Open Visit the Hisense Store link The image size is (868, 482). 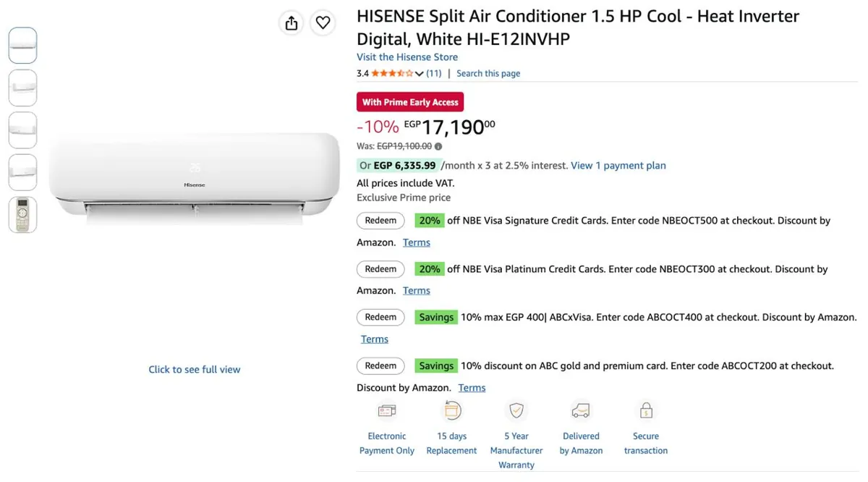(x=407, y=57)
